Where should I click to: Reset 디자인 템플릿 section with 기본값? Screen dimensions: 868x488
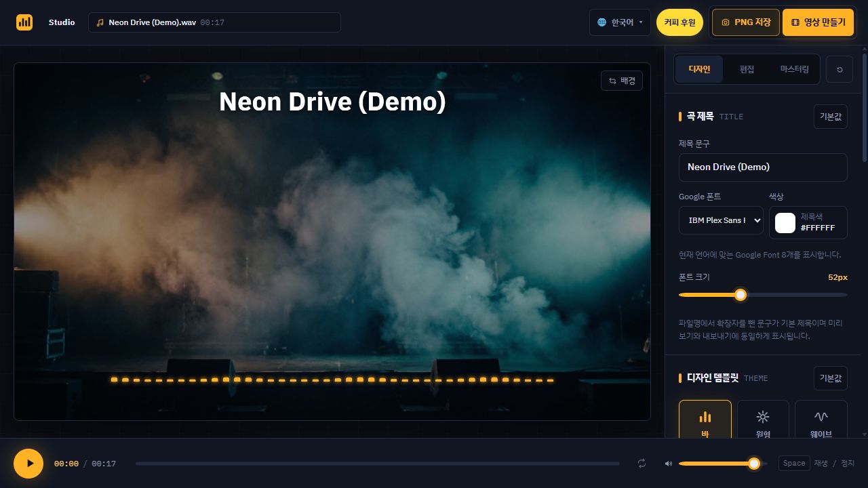(x=831, y=378)
